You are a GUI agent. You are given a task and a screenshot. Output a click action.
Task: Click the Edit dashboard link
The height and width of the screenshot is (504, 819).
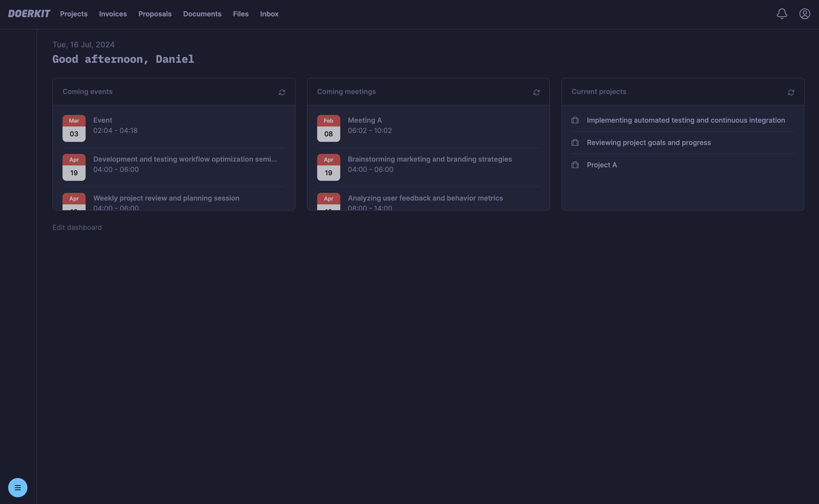(x=77, y=227)
